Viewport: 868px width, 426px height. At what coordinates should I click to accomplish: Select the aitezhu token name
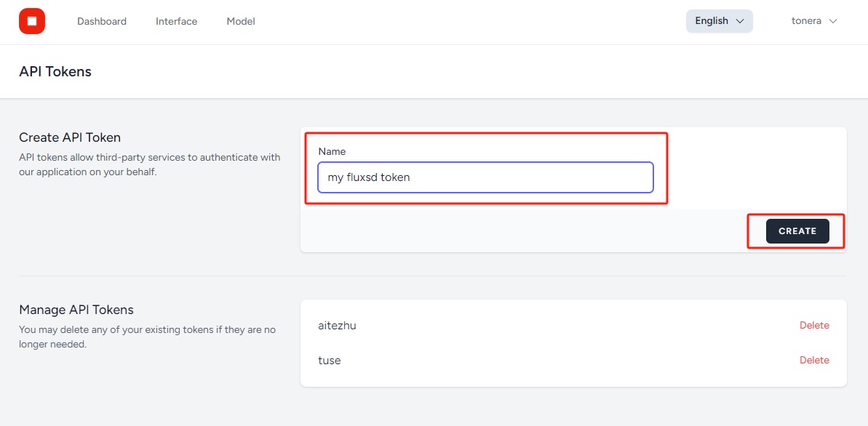pyautogui.click(x=337, y=326)
